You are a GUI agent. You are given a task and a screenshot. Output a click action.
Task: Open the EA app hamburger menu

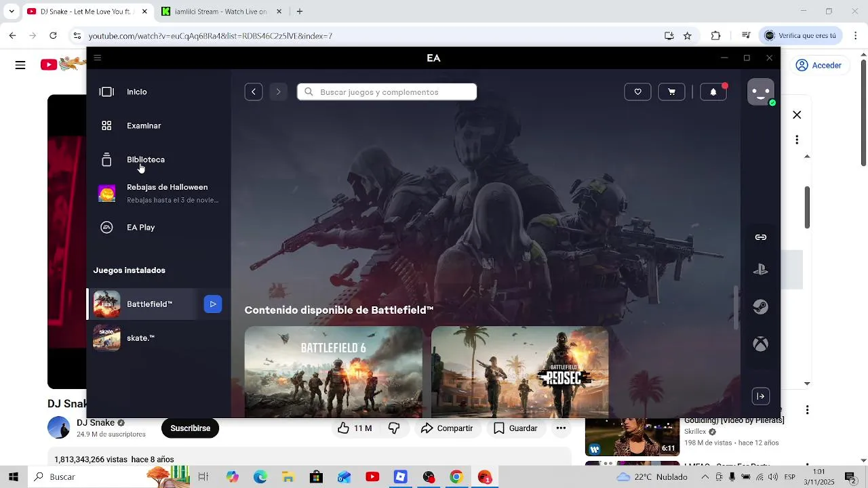tap(98, 58)
